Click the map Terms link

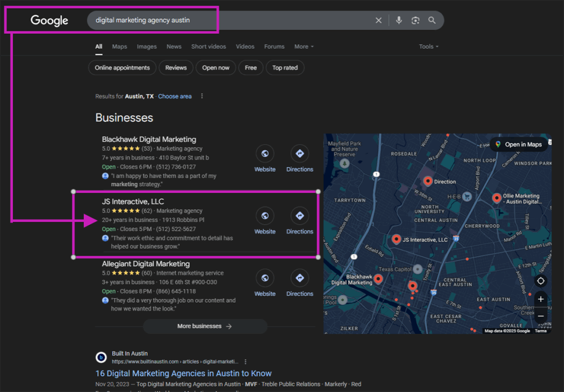point(540,331)
